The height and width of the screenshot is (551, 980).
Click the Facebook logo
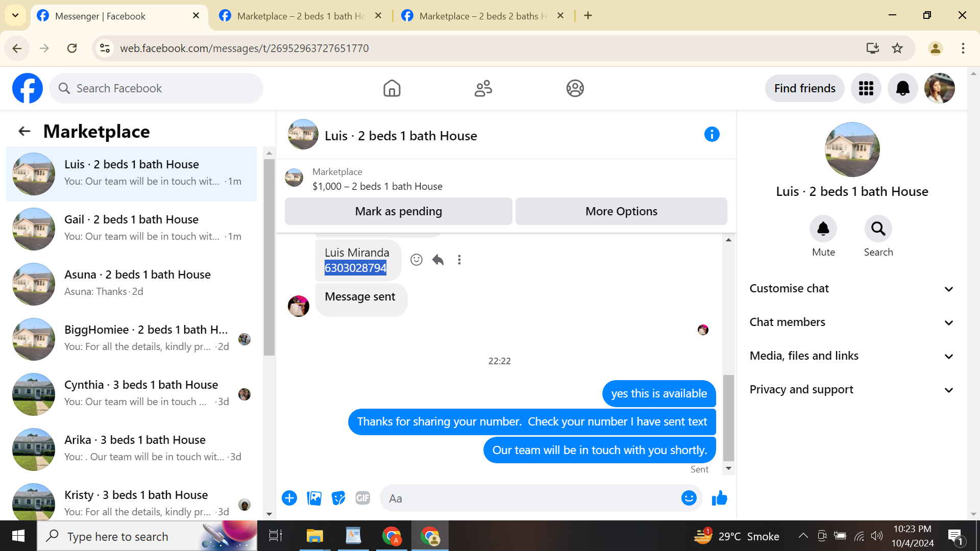[x=28, y=88]
